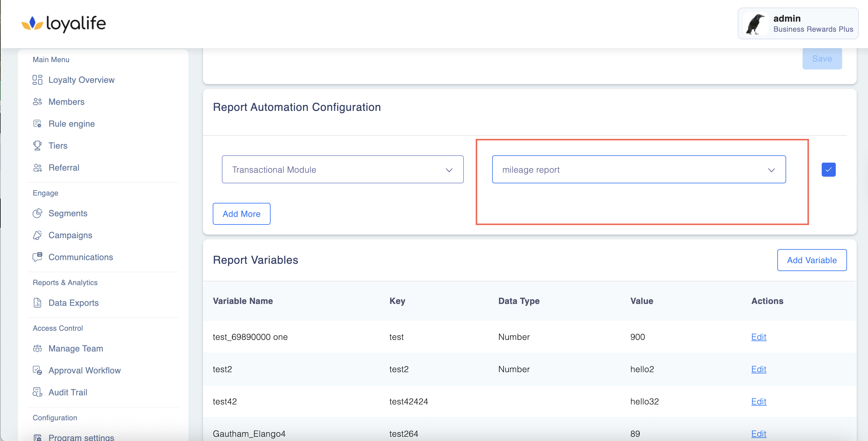Go to Approval Workflow menu item
The width and height of the screenshot is (868, 441).
coord(84,371)
